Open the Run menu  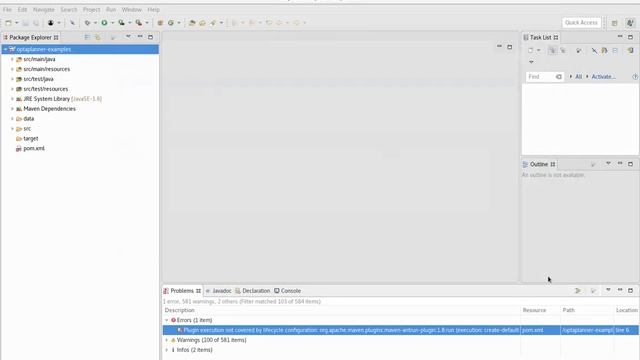pos(111,9)
